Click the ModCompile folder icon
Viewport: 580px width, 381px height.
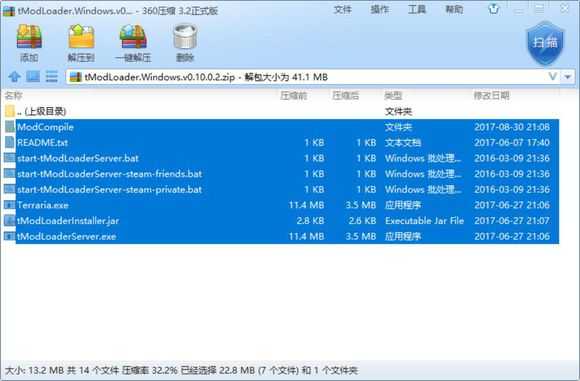click(10, 127)
